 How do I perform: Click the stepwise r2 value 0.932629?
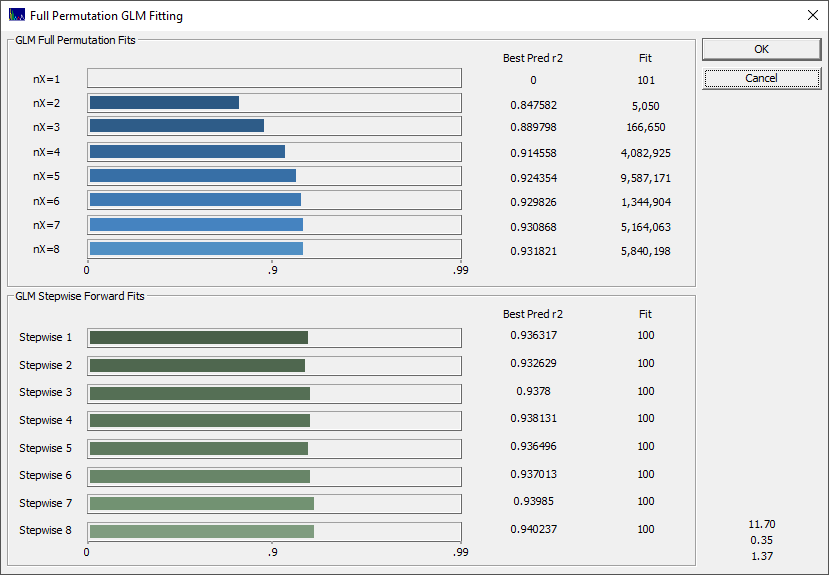533,363
